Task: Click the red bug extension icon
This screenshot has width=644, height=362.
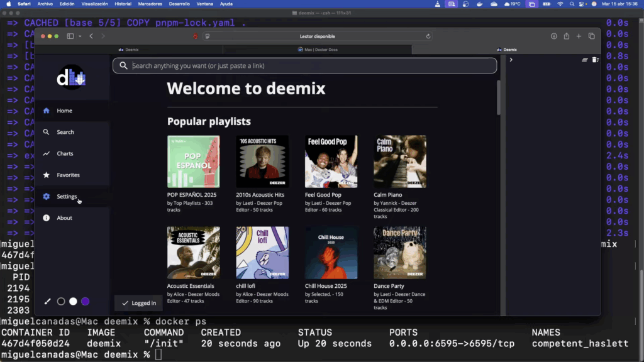Action: (x=196, y=36)
